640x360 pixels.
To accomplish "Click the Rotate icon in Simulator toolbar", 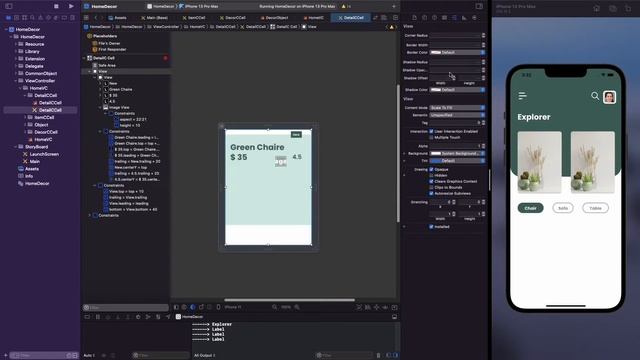I will [628, 8].
